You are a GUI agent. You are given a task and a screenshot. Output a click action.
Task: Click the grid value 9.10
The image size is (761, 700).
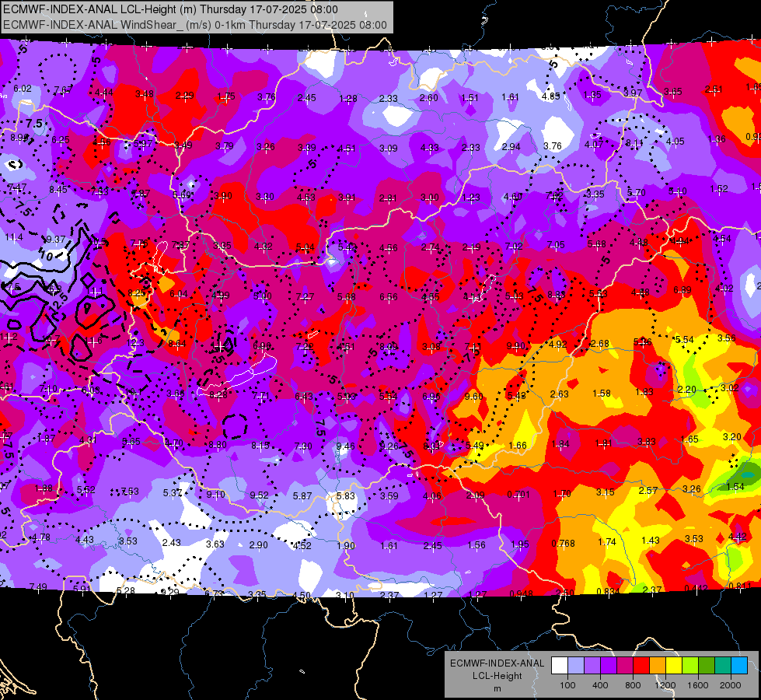click(x=215, y=495)
